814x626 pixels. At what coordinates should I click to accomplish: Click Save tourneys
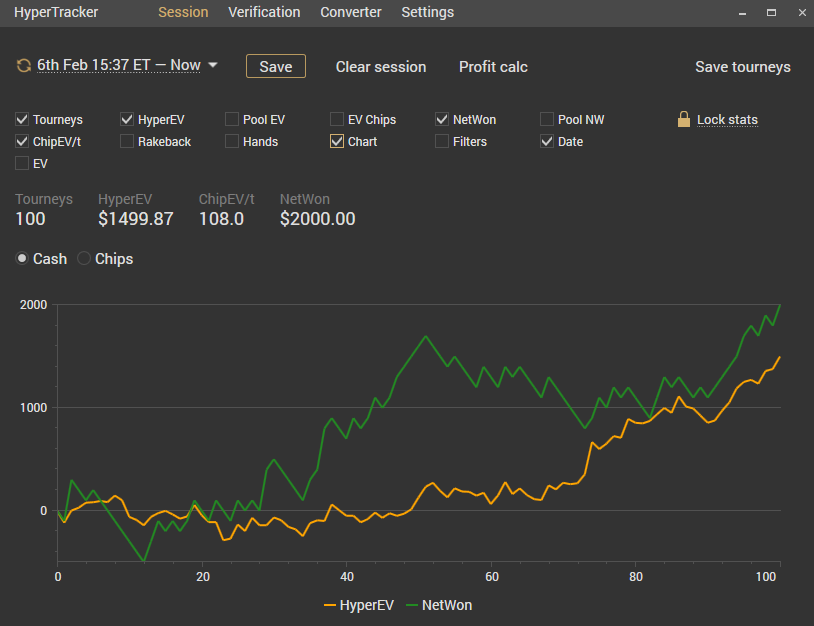click(x=743, y=67)
